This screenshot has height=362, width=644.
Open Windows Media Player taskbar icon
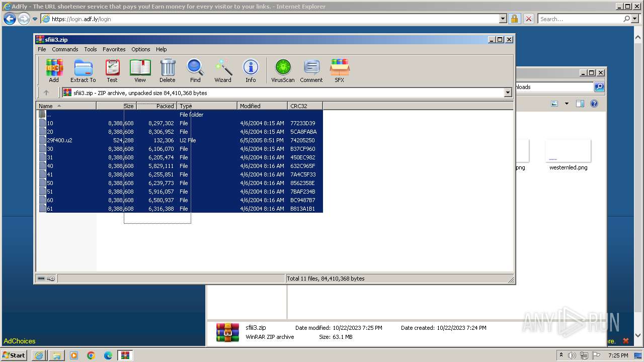[74, 355]
